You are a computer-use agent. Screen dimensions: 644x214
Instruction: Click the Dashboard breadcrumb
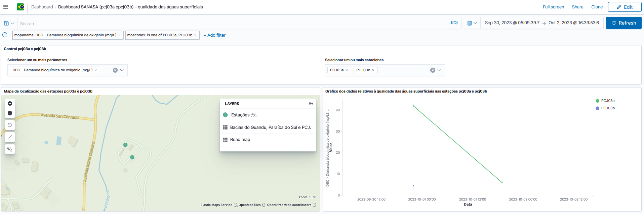tap(42, 7)
